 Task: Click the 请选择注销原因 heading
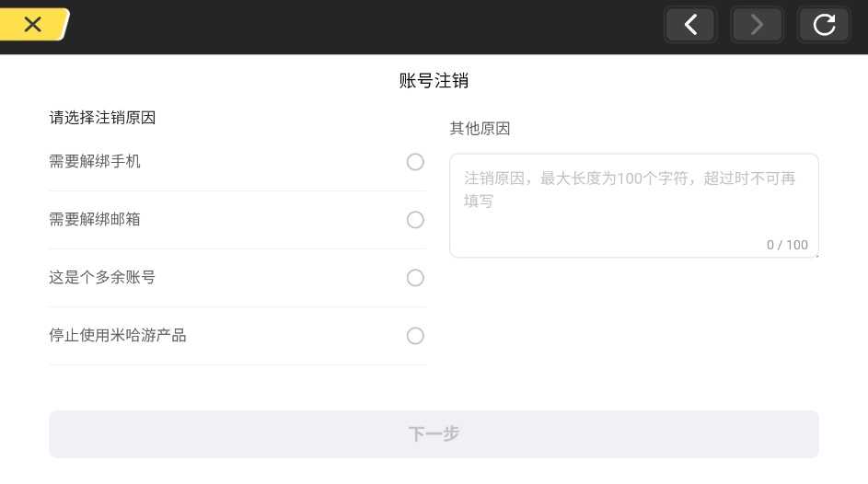pos(102,118)
